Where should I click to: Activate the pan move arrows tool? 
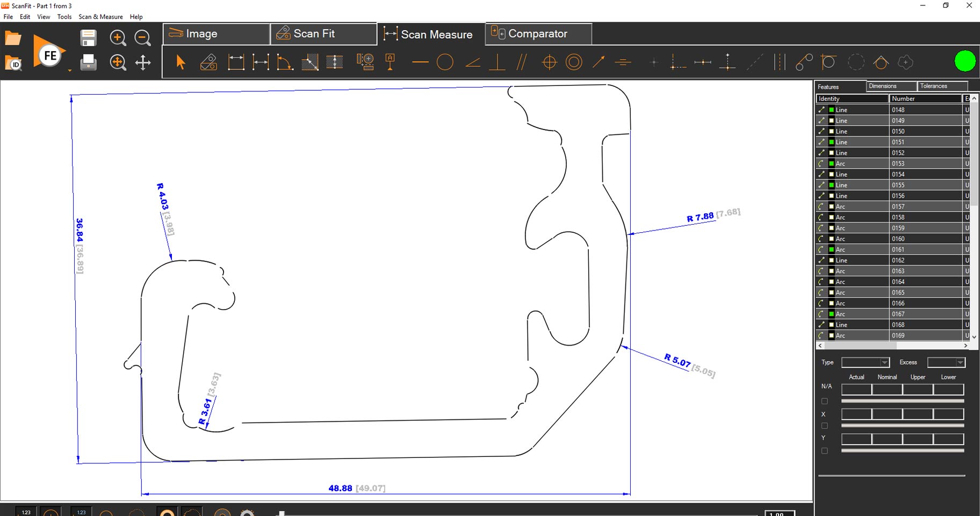143,62
